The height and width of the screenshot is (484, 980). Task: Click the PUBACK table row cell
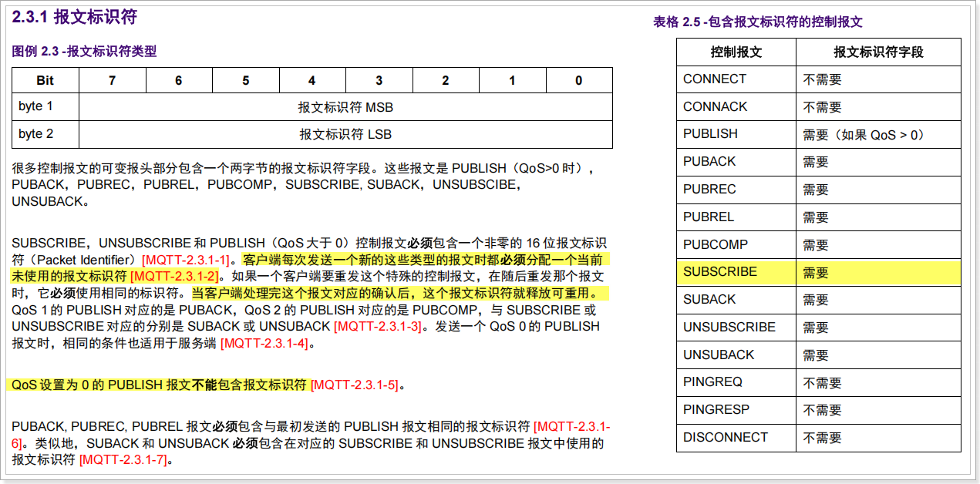click(x=736, y=162)
